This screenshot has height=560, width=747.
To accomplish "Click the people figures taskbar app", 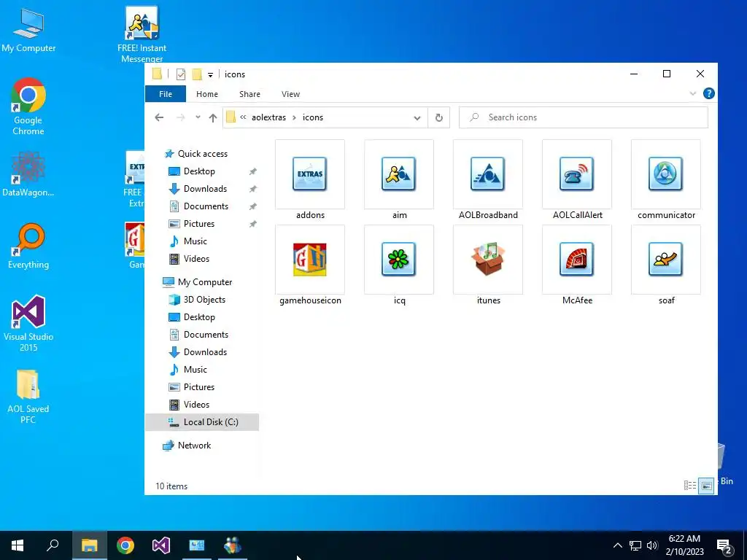I will 233,545.
